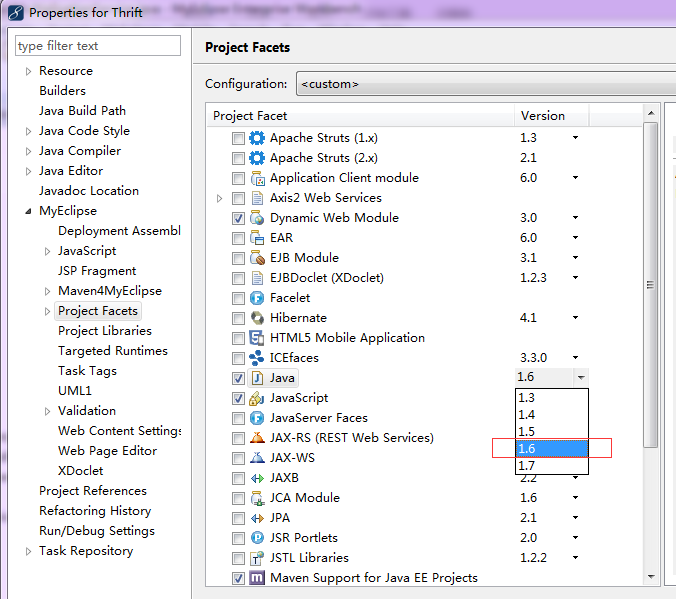Enable the Apache Struts (1.x) checkbox

click(238, 138)
